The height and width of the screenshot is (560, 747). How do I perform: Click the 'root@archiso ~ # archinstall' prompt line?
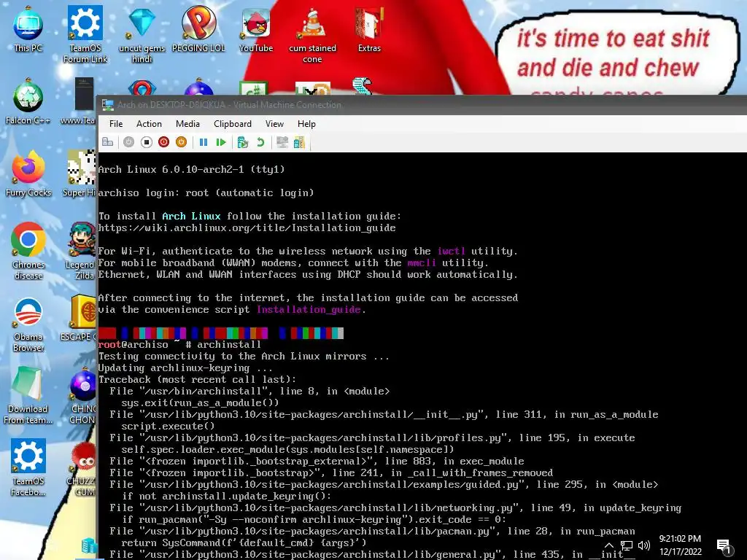coord(179,344)
